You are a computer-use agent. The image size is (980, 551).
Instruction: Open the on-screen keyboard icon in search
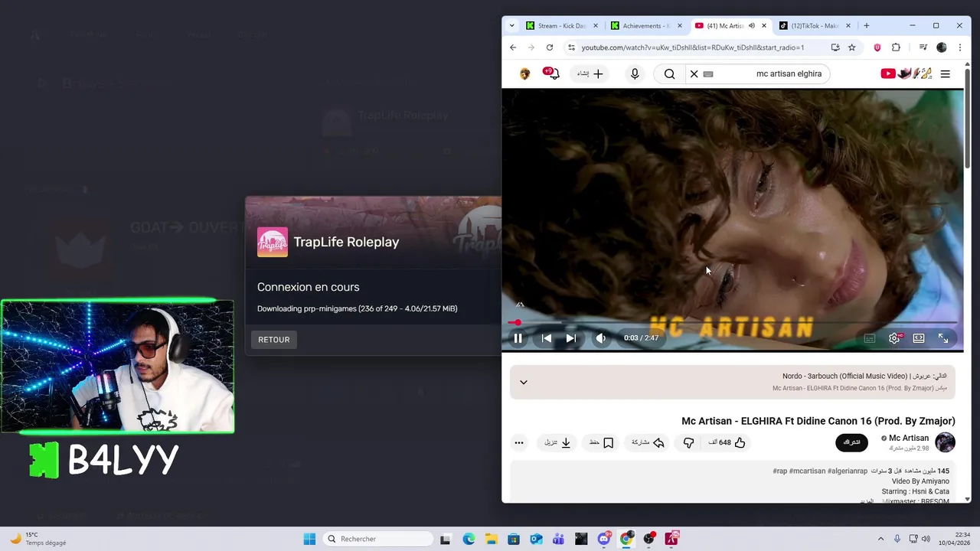708,74
